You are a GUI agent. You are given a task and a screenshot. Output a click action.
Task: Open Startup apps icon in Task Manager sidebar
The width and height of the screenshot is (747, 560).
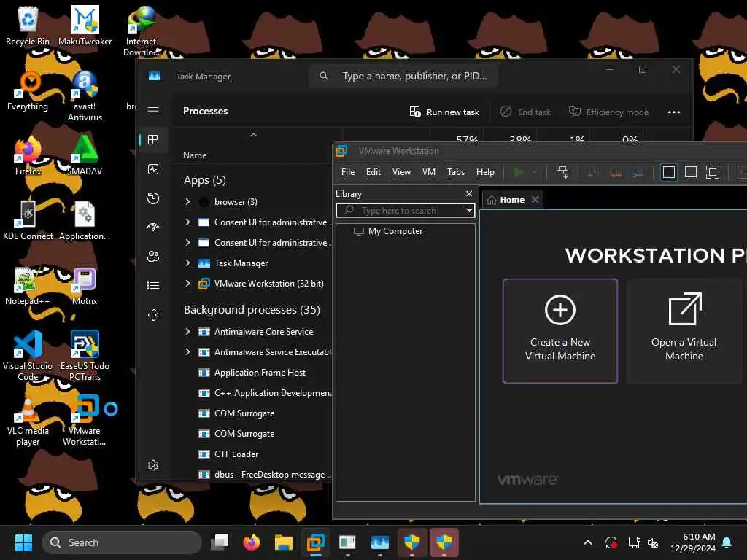pyautogui.click(x=153, y=227)
